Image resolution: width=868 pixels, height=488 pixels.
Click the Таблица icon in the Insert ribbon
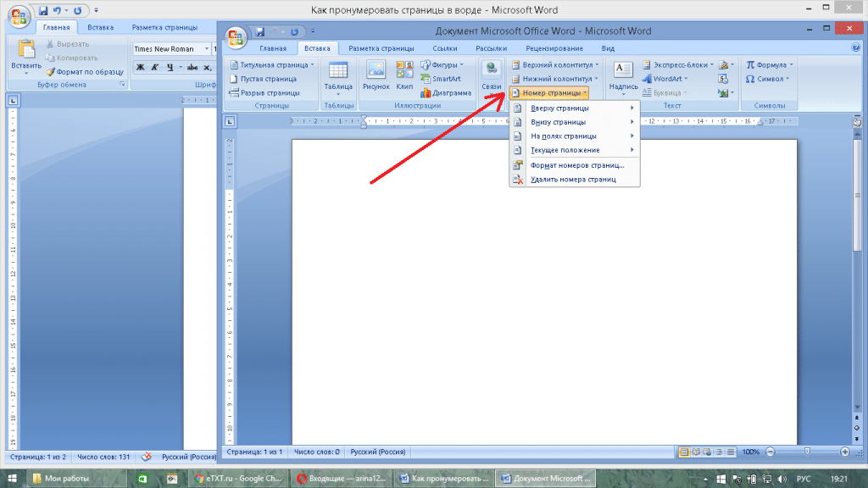pyautogui.click(x=338, y=76)
